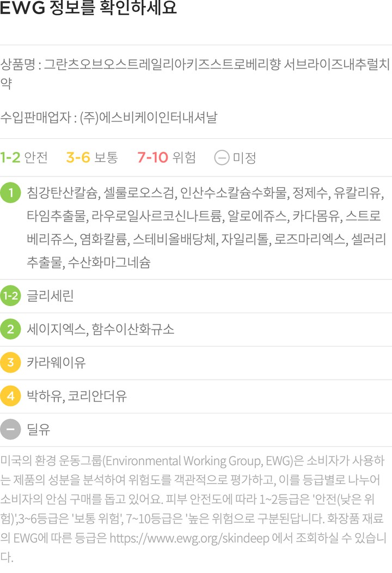This screenshot has height=573, width=392.
Task: Click the green grade 2 badge
Action: click(x=10, y=329)
